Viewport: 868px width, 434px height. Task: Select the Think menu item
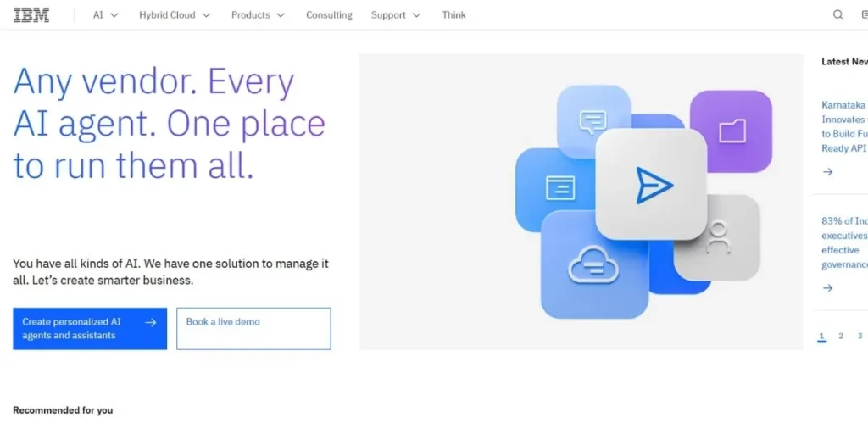pos(453,14)
